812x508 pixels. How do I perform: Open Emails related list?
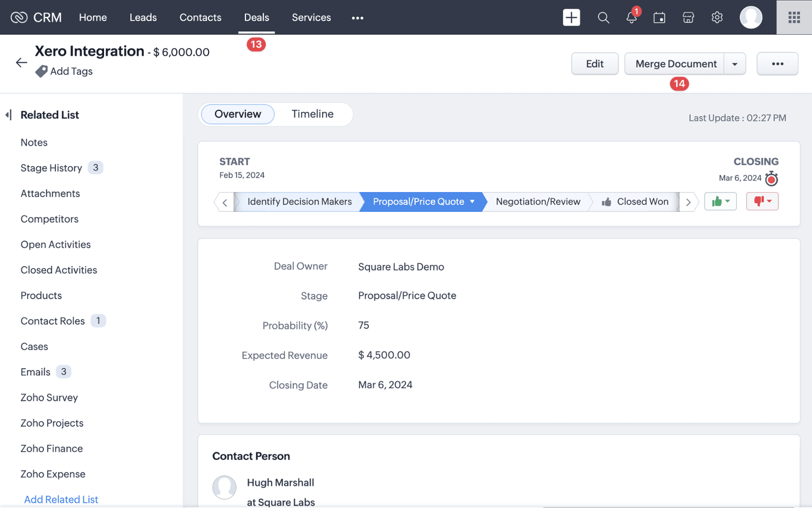(x=36, y=372)
